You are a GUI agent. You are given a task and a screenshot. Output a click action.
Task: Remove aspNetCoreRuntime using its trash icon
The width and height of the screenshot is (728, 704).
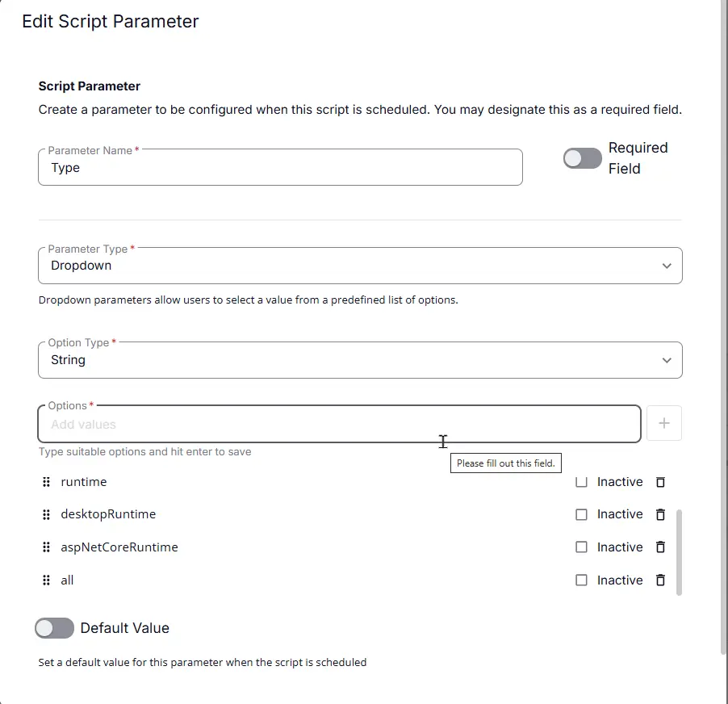tap(660, 547)
